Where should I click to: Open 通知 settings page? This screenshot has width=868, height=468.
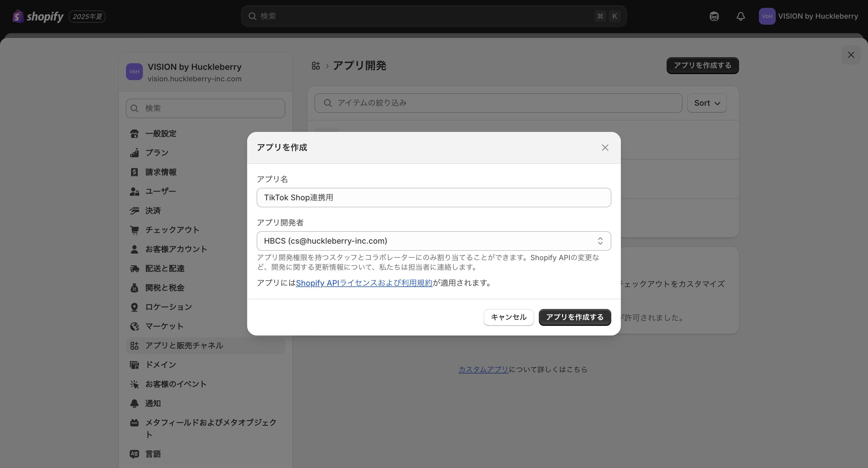(x=205, y=403)
